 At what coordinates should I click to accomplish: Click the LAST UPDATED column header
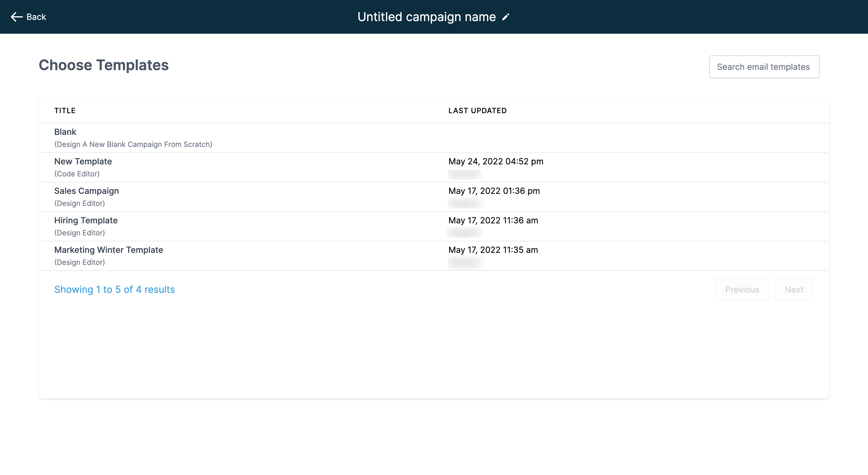(477, 111)
